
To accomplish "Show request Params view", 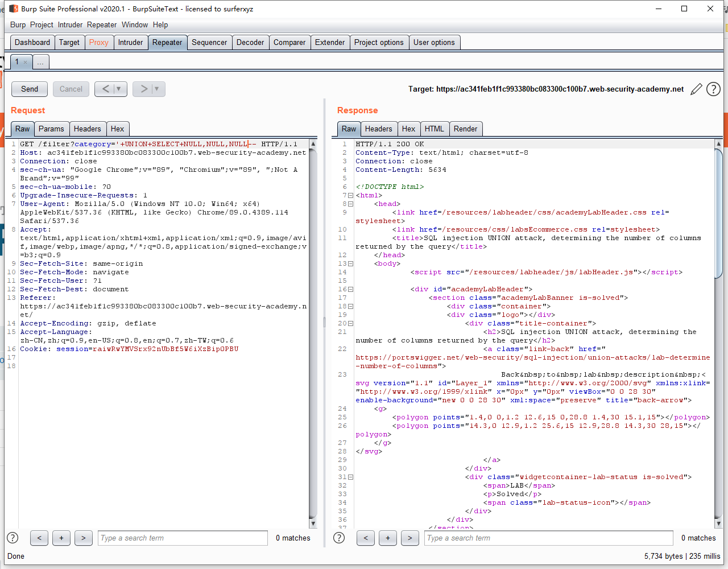I will (51, 129).
